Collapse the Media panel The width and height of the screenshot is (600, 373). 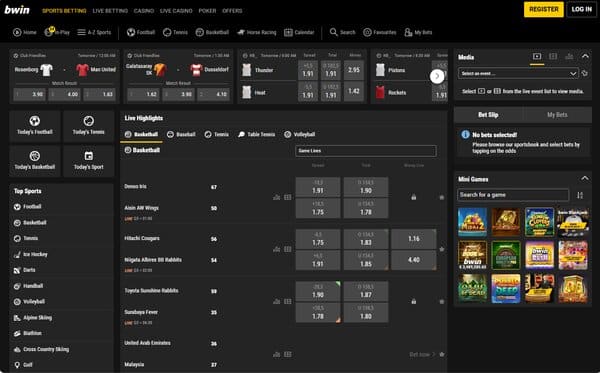point(585,56)
